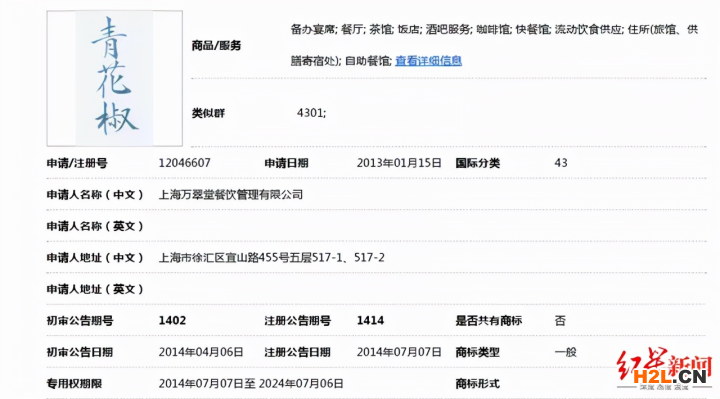Viewport: 720px width, 399px height.
Task: Select preliminary announcement date 2014年04月06日
Action: click(201, 352)
